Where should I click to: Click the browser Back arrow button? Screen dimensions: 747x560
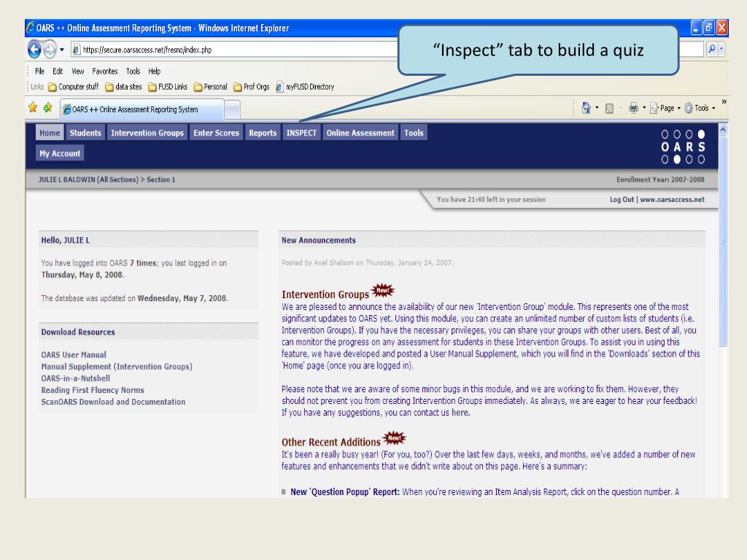[x=34, y=49]
